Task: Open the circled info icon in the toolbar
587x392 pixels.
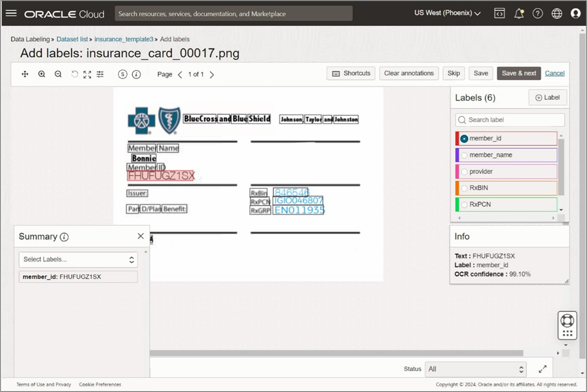Action: (x=137, y=74)
